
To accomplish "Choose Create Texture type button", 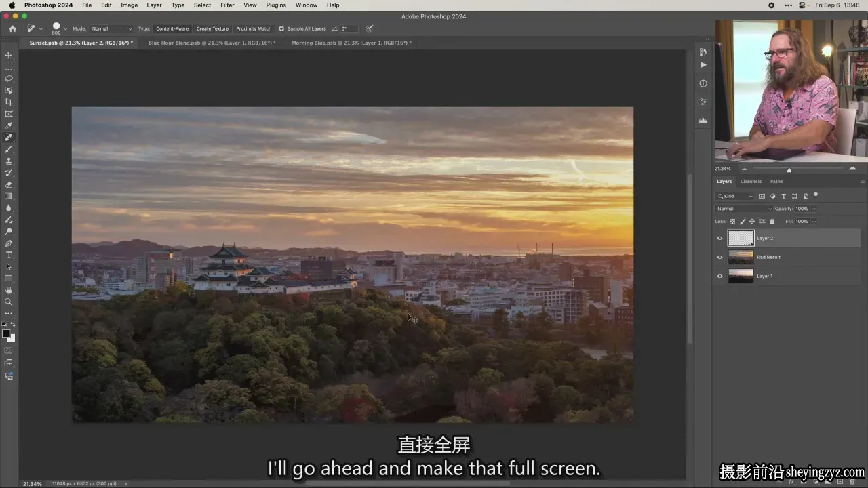I will tap(212, 28).
